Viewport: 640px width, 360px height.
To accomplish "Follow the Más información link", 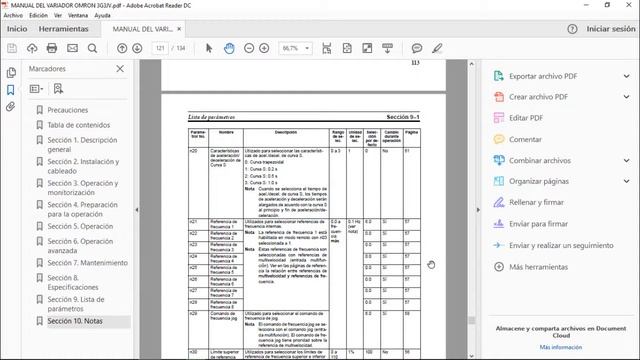I will [561, 347].
